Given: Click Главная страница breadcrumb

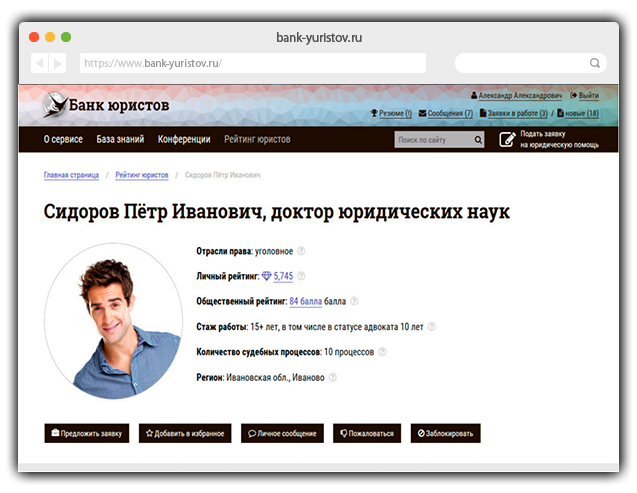Looking at the screenshot, I should [x=71, y=175].
